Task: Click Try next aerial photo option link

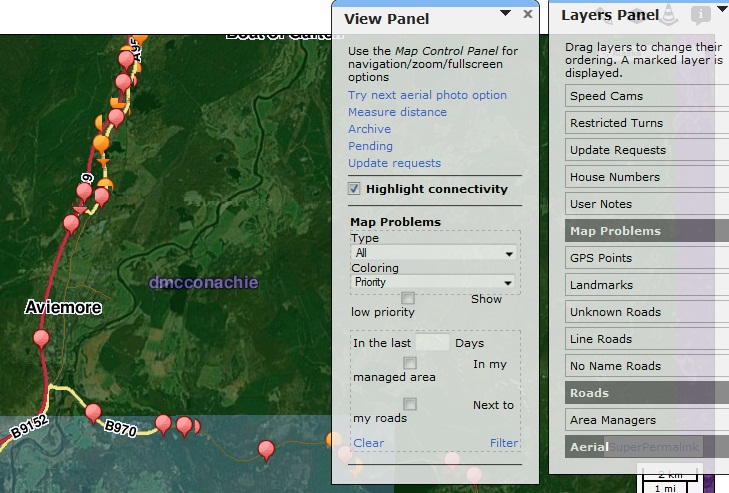Action: pos(427,95)
